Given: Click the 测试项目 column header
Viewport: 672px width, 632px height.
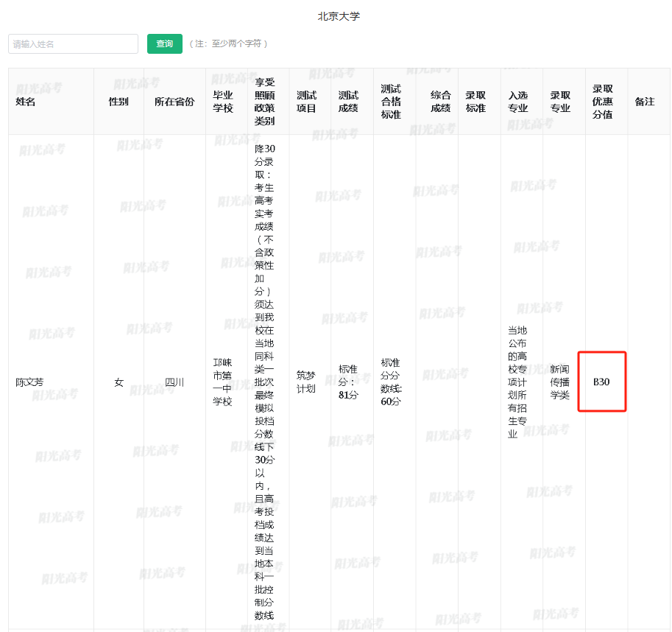Looking at the screenshot, I should coord(306,102).
